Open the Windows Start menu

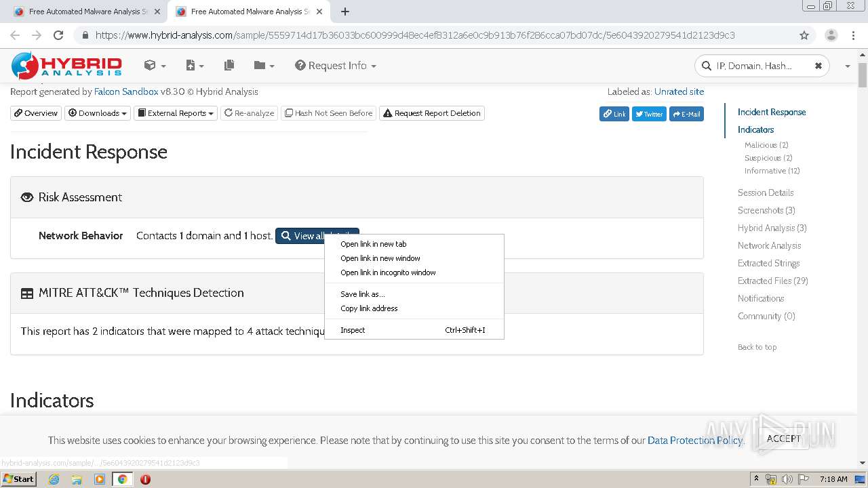(x=18, y=479)
